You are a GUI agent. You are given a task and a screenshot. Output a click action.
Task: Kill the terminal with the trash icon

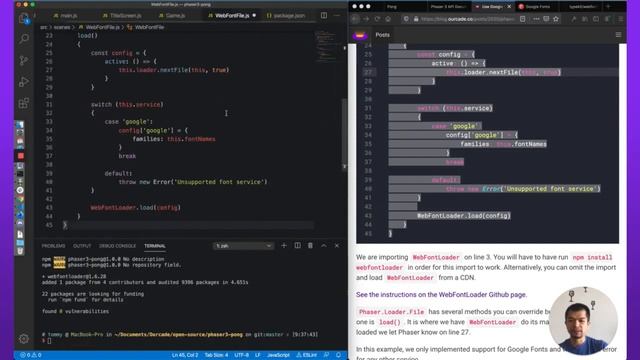click(310, 246)
